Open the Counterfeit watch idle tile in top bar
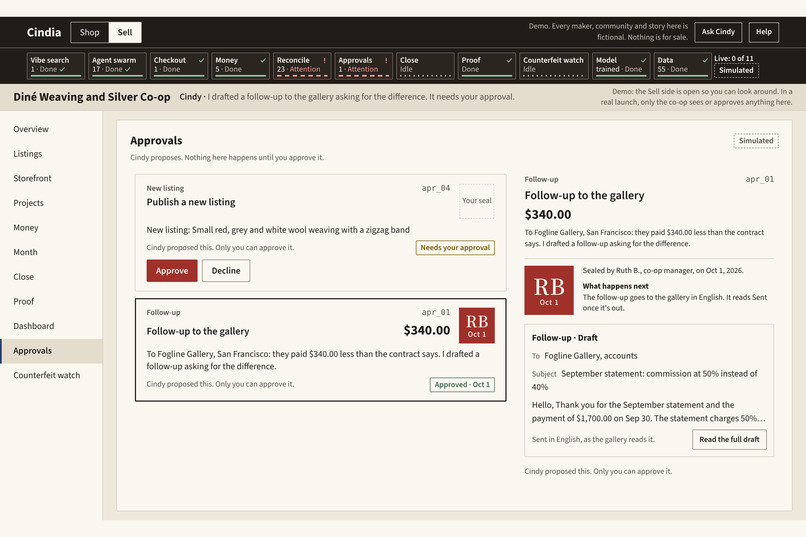 pyautogui.click(x=554, y=65)
